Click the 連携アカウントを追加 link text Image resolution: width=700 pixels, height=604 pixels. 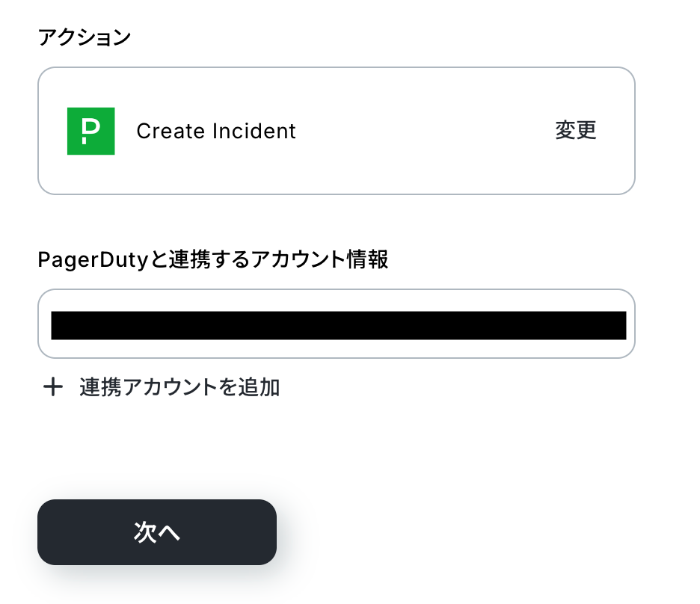[x=179, y=387]
